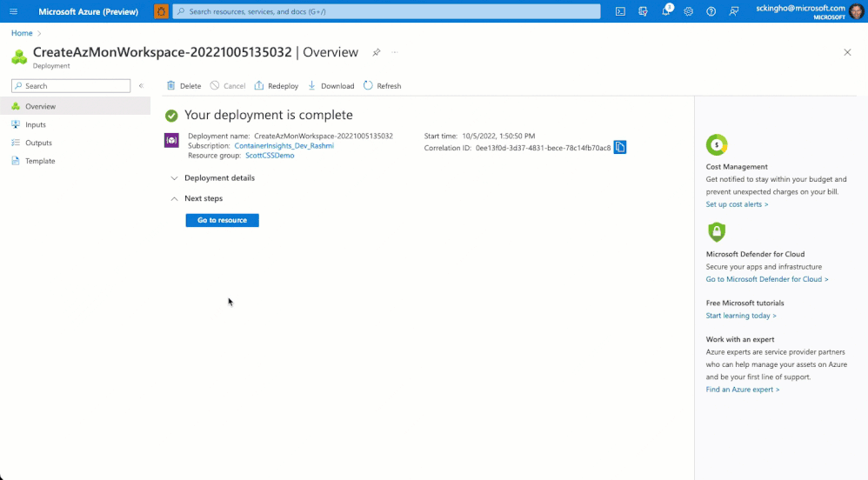
Task: Click the Microsoft Defender shield icon
Action: click(717, 232)
